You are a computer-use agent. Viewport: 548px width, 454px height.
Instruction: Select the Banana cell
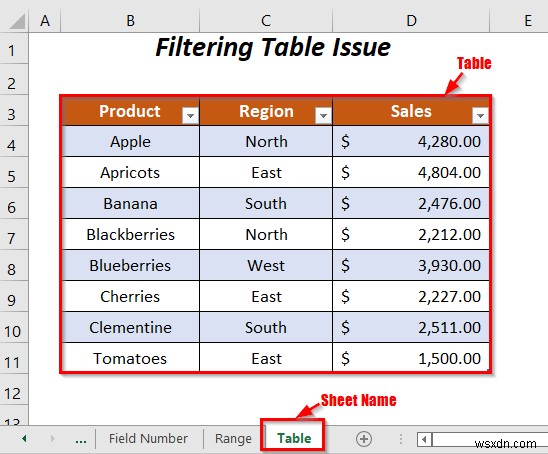click(130, 203)
